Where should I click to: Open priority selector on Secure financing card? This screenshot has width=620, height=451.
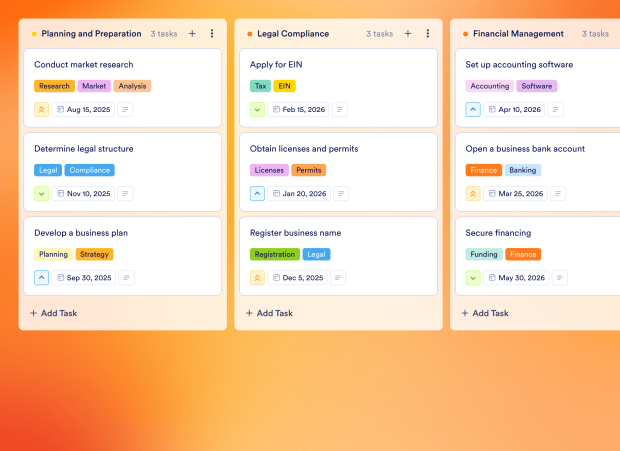pos(474,277)
